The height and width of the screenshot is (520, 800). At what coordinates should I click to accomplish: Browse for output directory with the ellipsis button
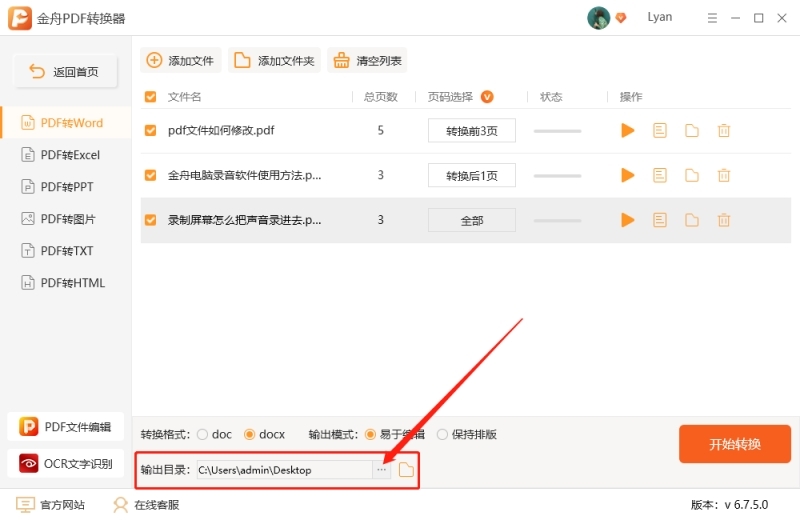pyautogui.click(x=382, y=469)
